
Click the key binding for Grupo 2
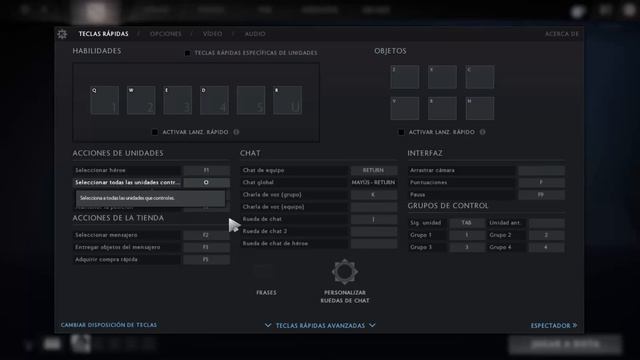point(547,235)
